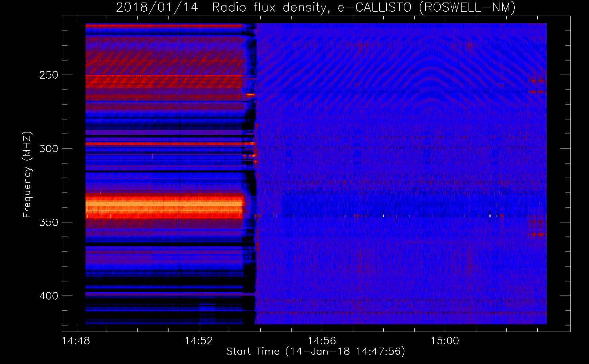This screenshot has width=589, height=364.
Task: Click the 14:56 time tick label
Action: [x=322, y=341]
